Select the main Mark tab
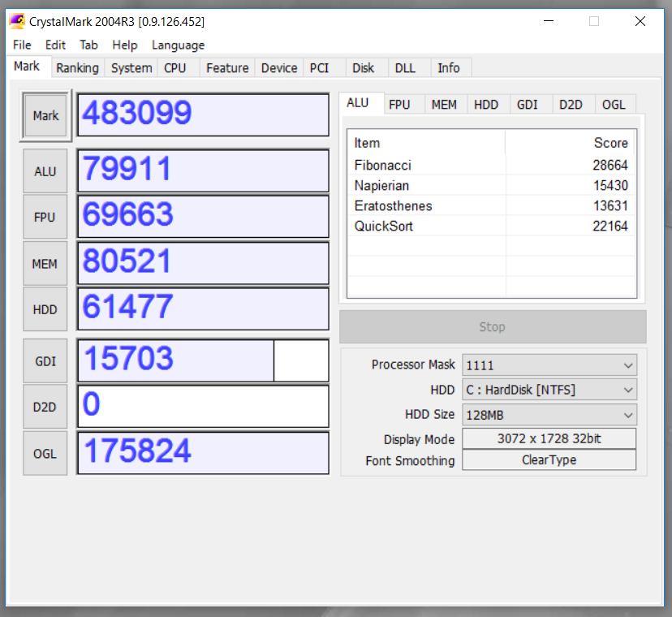Viewport: 672px width, 617px height. [27, 66]
